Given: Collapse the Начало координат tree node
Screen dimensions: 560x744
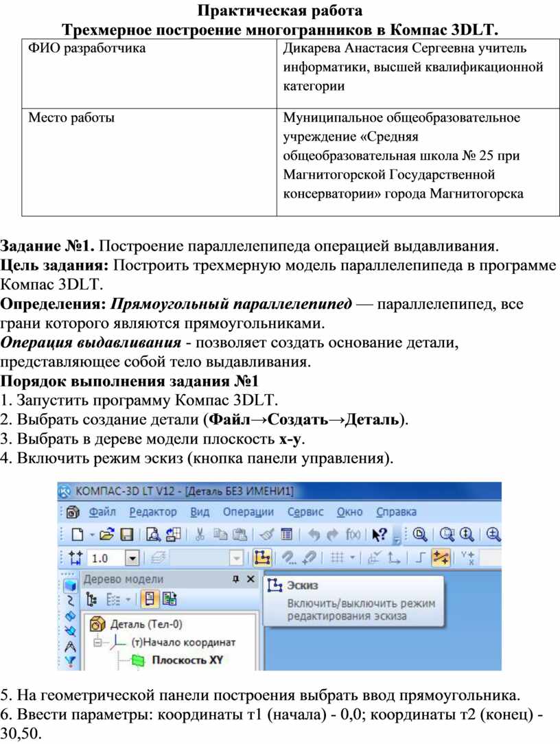Looking at the screenshot, I should [97, 642].
